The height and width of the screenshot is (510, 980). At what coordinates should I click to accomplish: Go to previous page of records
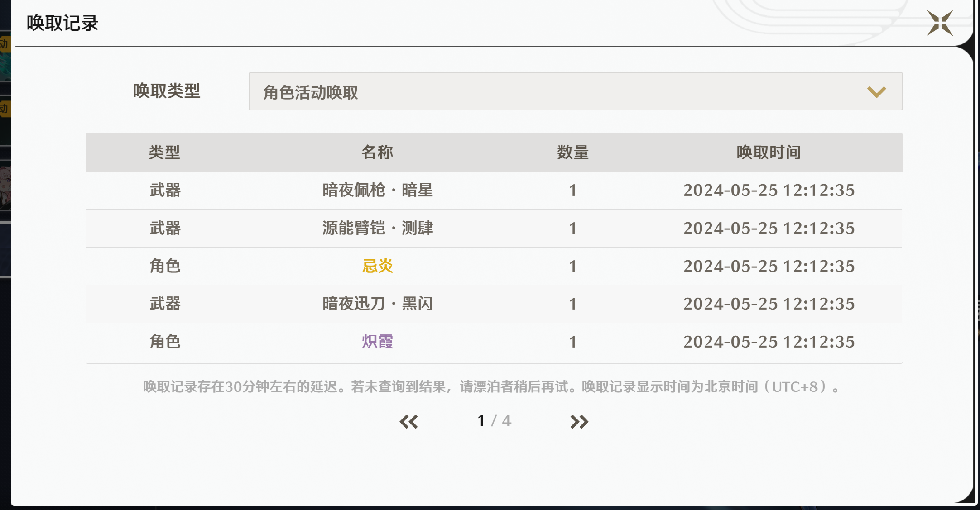pyautogui.click(x=408, y=422)
